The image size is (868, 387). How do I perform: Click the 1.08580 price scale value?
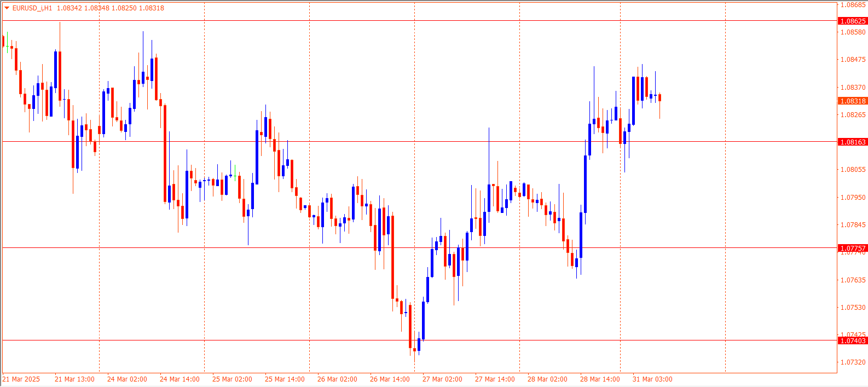tap(853, 32)
